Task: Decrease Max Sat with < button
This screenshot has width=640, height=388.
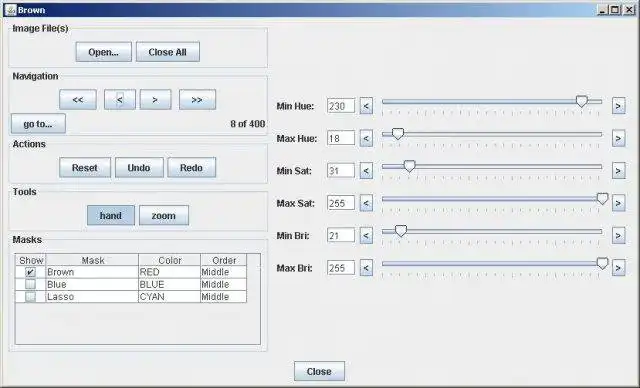Action: 366,203
